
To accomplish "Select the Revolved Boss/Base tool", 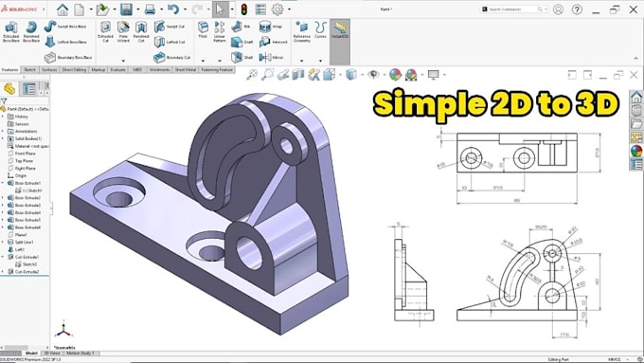I will [x=31, y=31].
